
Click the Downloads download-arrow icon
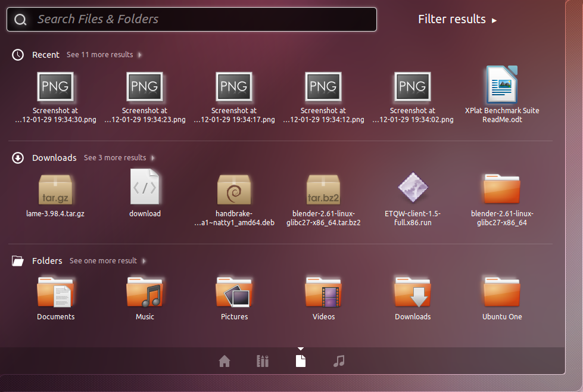point(17,157)
